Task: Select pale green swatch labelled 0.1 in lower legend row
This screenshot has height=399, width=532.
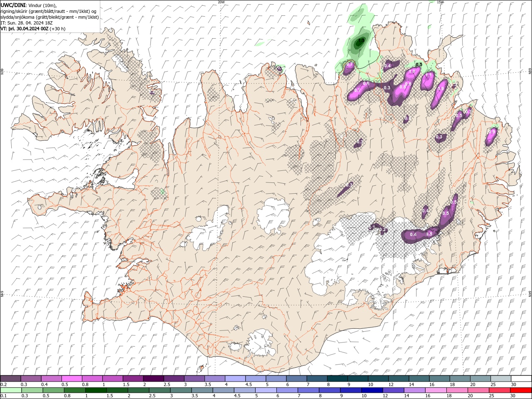Action: pos(11,390)
